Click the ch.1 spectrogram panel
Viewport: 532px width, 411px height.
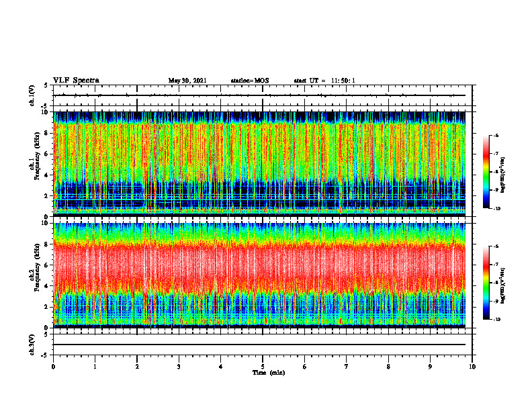[x=259, y=164]
